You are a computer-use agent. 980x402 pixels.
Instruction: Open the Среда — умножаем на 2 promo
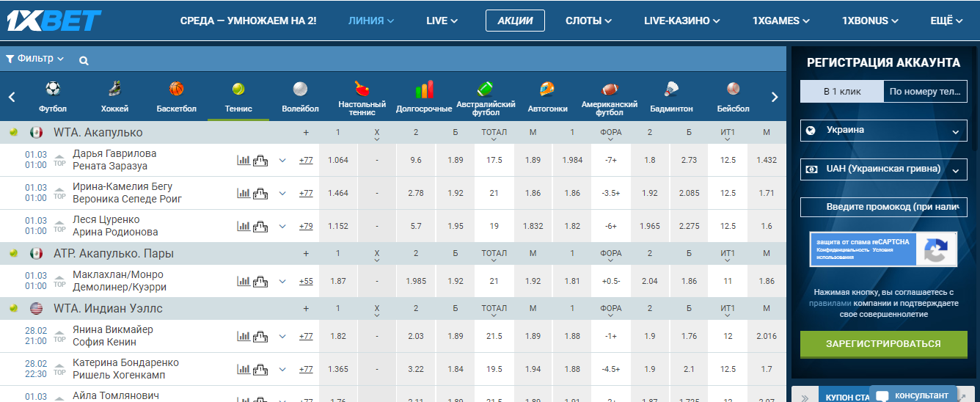[249, 21]
